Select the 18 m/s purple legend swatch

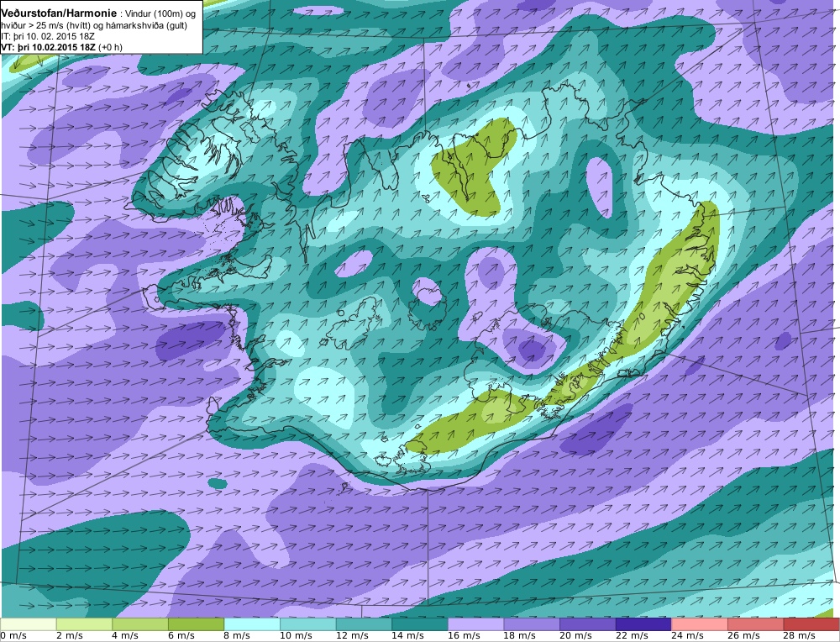[x=532, y=624]
